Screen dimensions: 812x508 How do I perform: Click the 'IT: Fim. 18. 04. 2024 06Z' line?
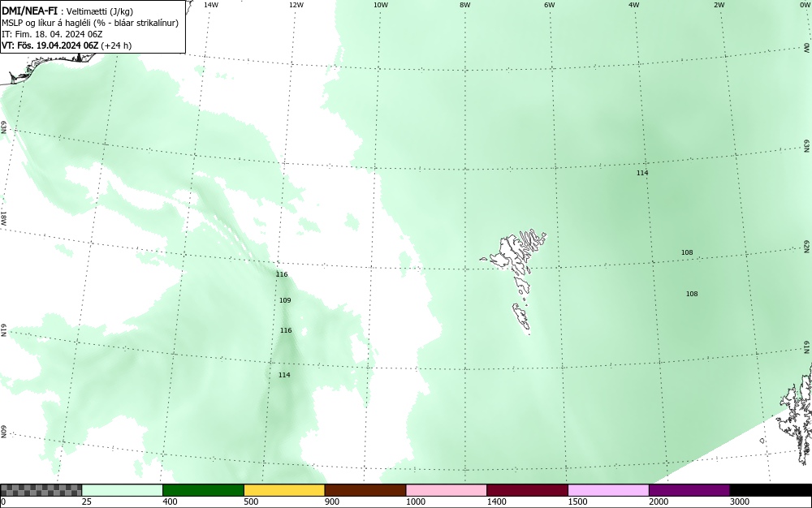click(52, 34)
